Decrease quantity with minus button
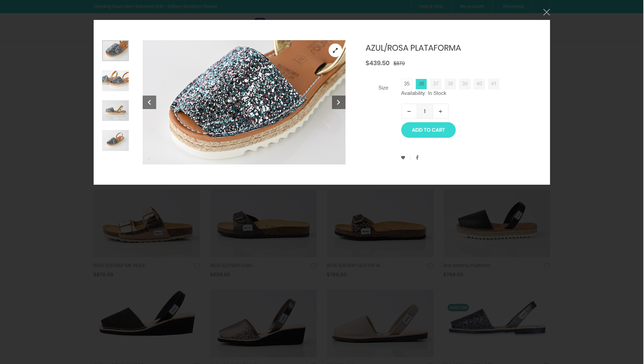The height and width of the screenshot is (364, 644). tap(409, 111)
